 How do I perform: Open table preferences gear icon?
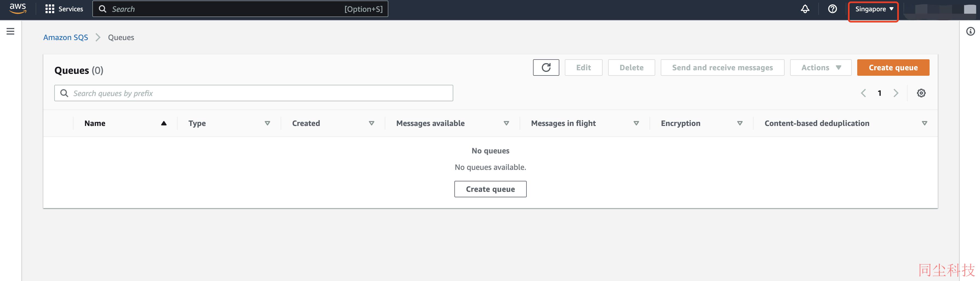[x=921, y=93]
